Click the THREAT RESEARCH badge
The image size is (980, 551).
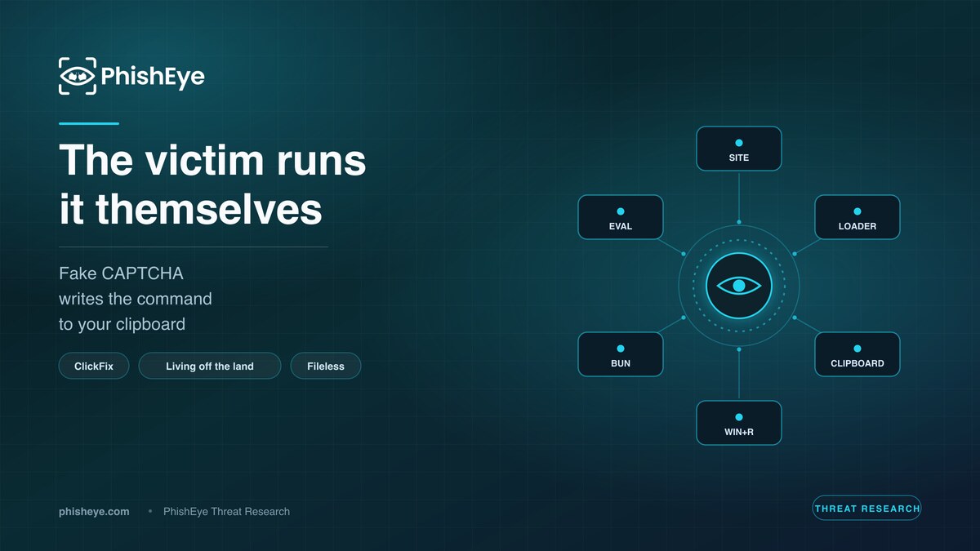(867, 508)
